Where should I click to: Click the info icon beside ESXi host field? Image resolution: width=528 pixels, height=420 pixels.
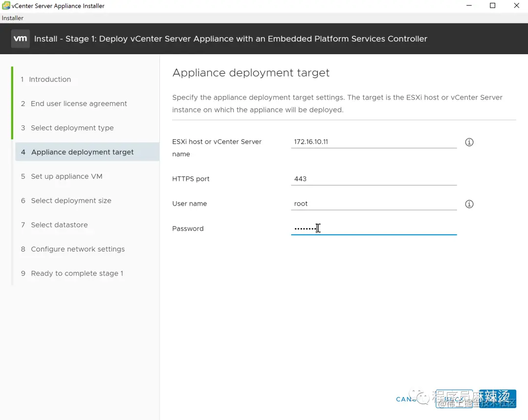tap(469, 142)
